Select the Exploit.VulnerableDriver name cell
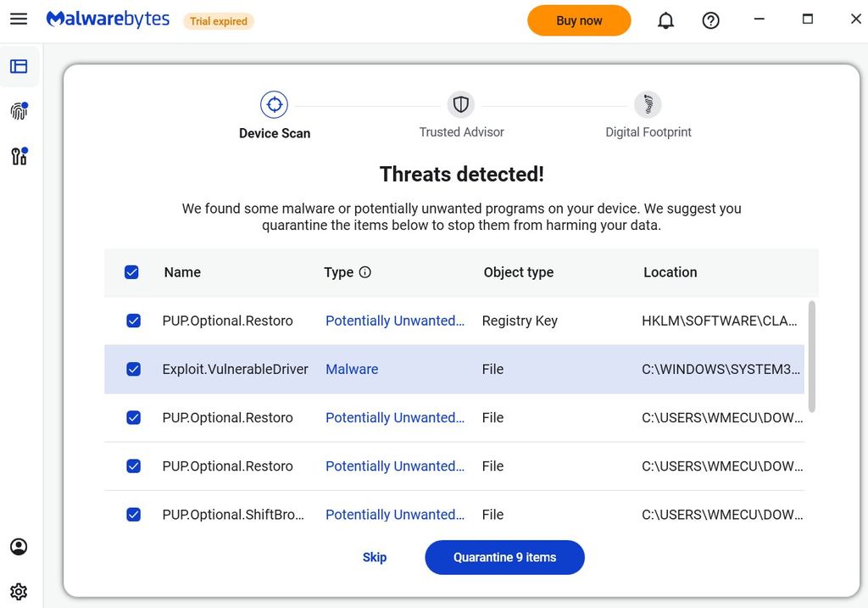Viewport: 868px width, 608px height. (x=235, y=370)
